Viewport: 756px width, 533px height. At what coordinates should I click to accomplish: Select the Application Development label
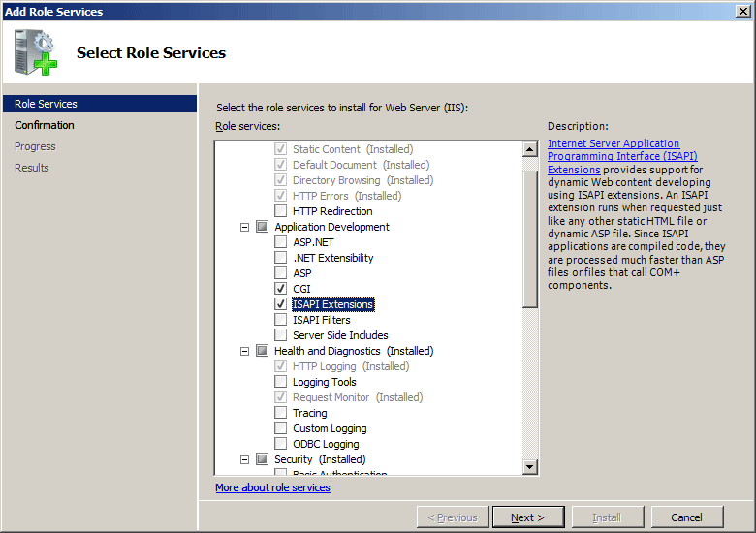click(331, 227)
